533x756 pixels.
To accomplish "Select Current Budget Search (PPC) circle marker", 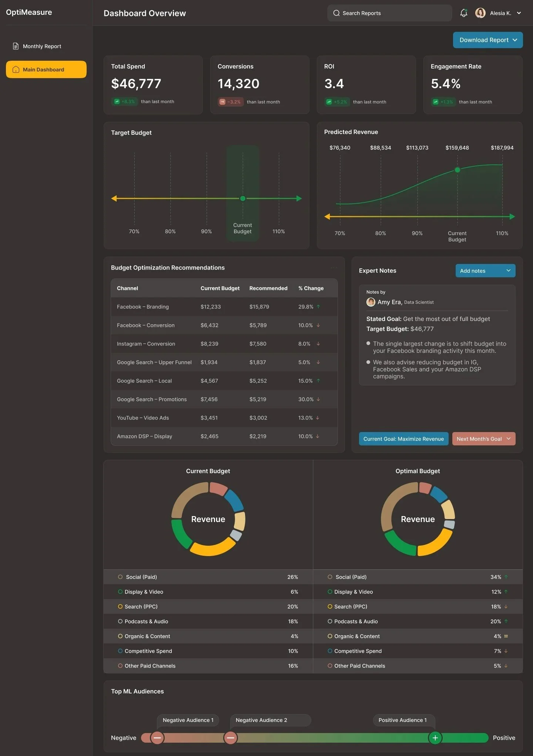I will click(120, 606).
